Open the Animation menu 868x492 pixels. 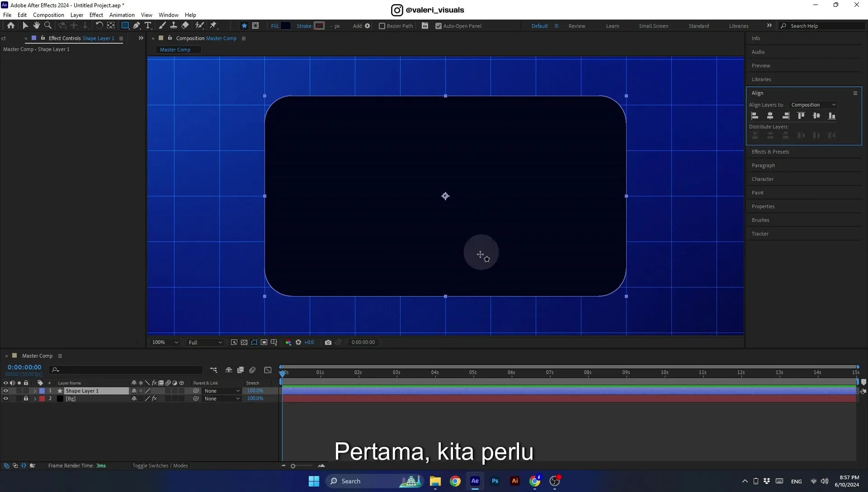122,15
